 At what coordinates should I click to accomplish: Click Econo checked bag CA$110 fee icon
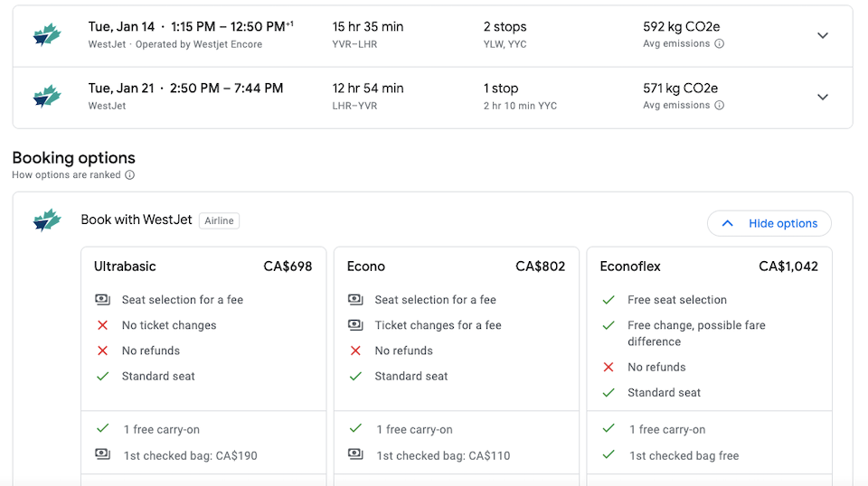(x=355, y=454)
